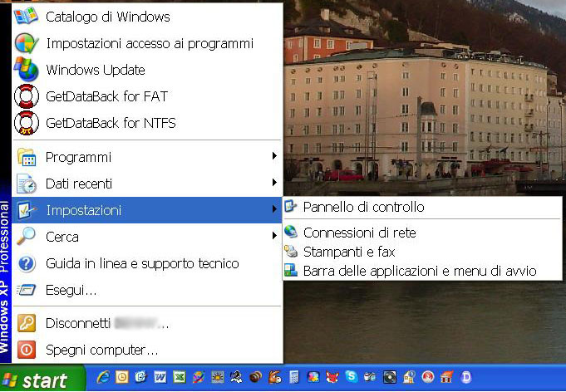This screenshot has height=392, width=566.
Task: Click the Impostazioni checkmark icon
Action: coord(27,210)
